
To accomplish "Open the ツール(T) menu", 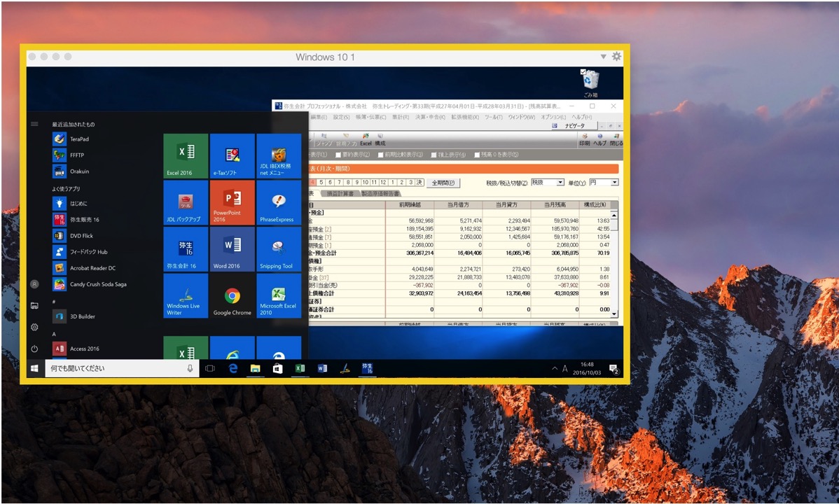I will (x=493, y=117).
